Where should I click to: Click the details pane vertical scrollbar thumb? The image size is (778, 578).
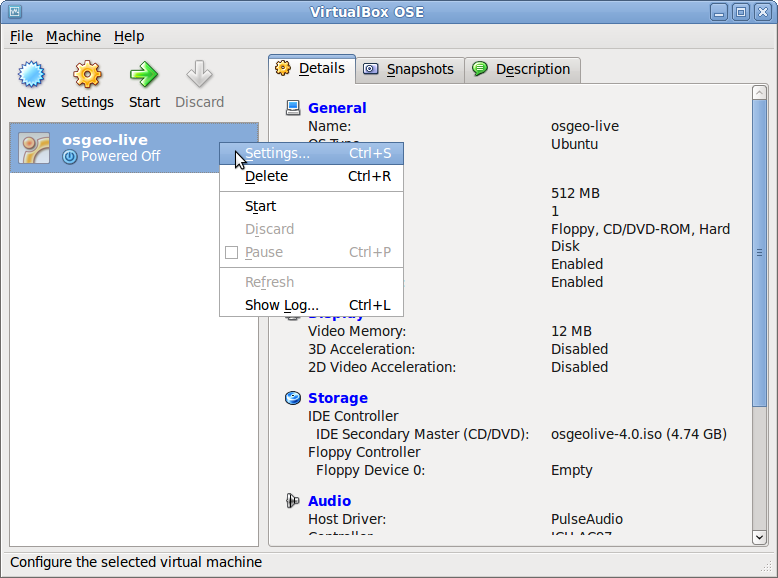(759, 253)
